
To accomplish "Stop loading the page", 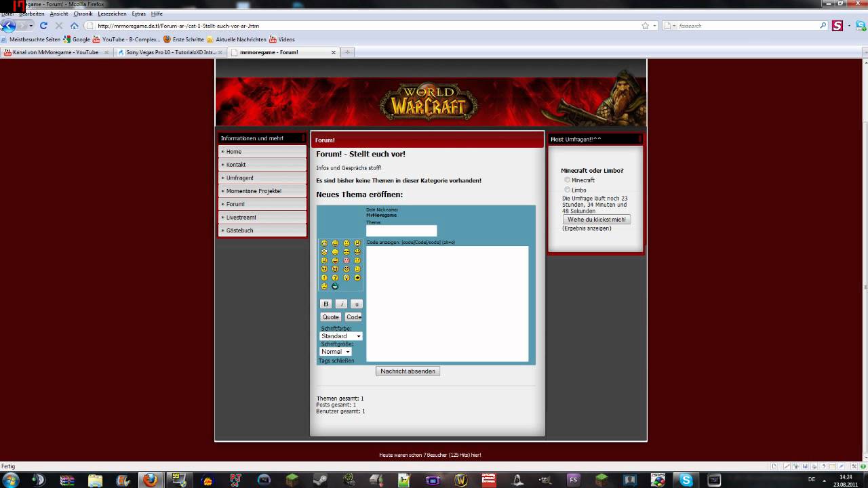I will 59,26.
